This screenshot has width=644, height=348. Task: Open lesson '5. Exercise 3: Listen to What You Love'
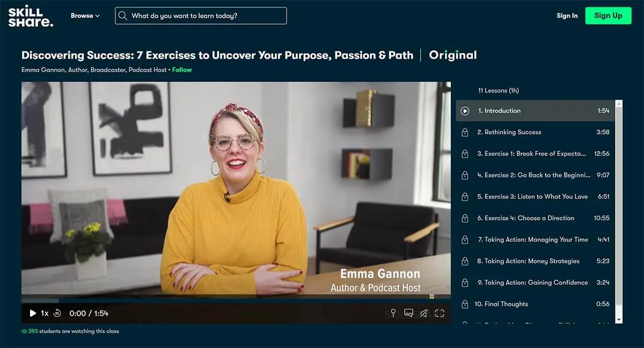coord(536,197)
